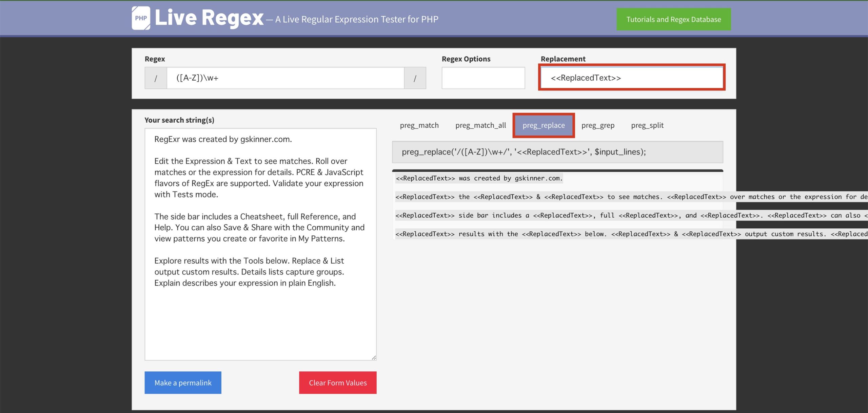Switch to the preg_split tab
The width and height of the screenshot is (868, 413).
(x=647, y=125)
